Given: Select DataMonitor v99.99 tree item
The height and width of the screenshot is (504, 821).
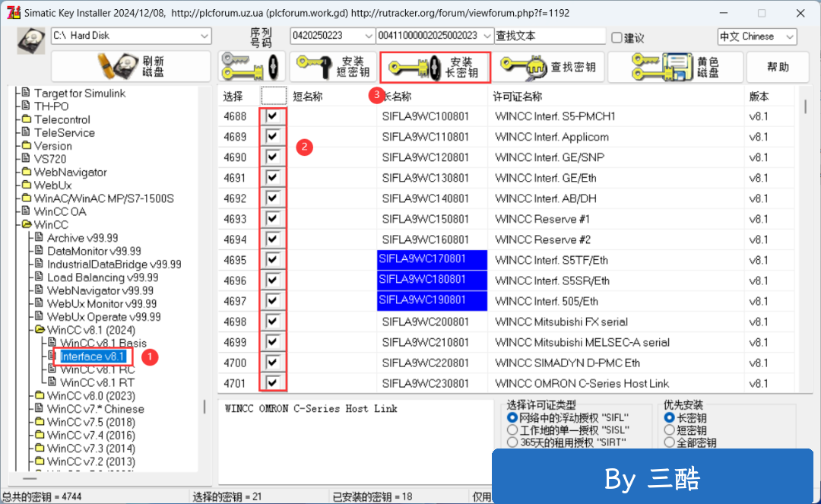Looking at the screenshot, I should (x=94, y=251).
